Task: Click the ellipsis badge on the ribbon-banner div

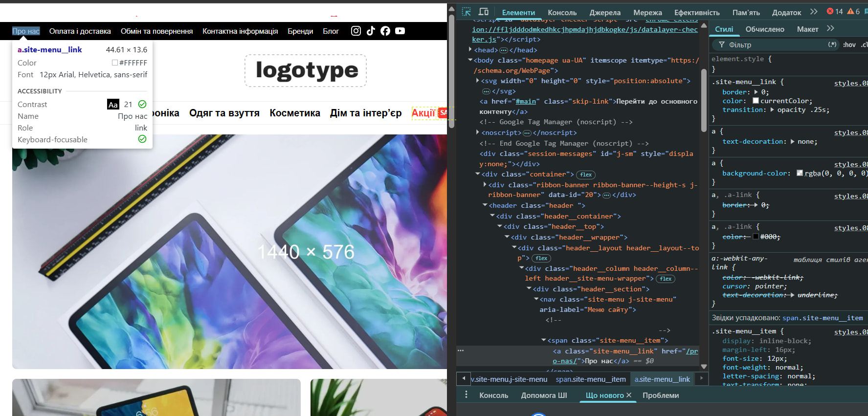Action: (x=607, y=195)
